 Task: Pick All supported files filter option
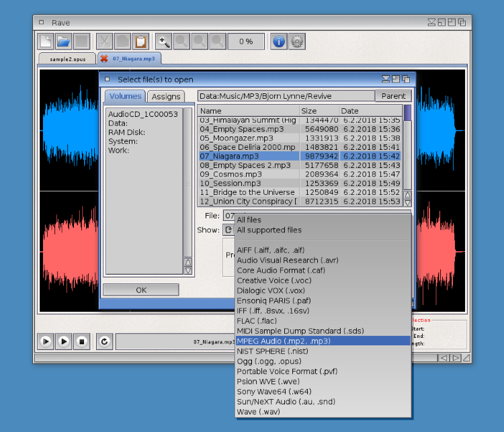click(269, 230)
